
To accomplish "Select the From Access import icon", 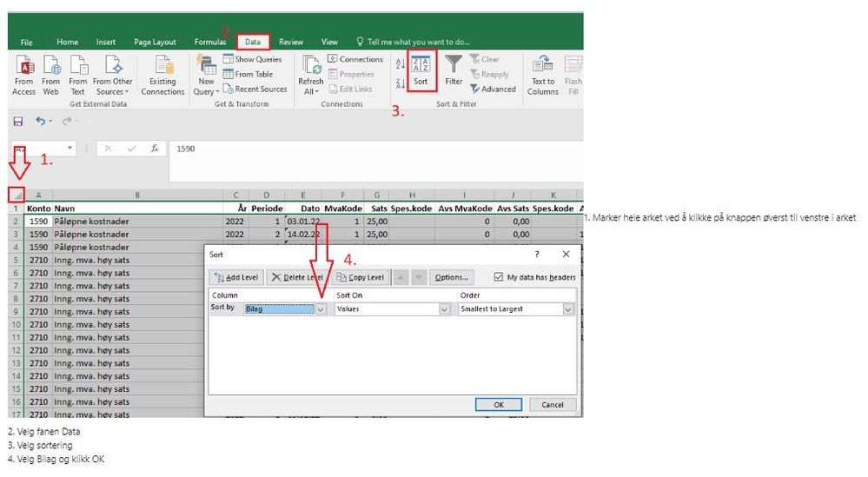I will (x=23, y=65).
